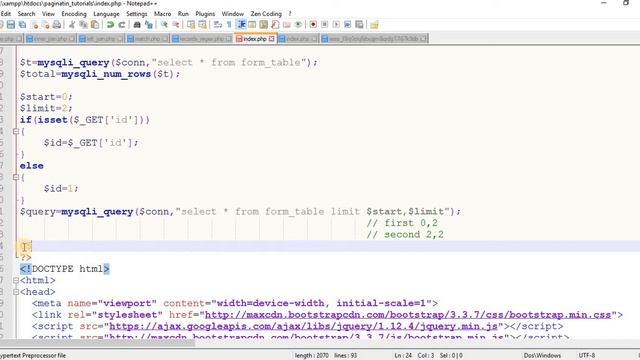Follow the jquery.min.js googleapis link

coord(303,326)
